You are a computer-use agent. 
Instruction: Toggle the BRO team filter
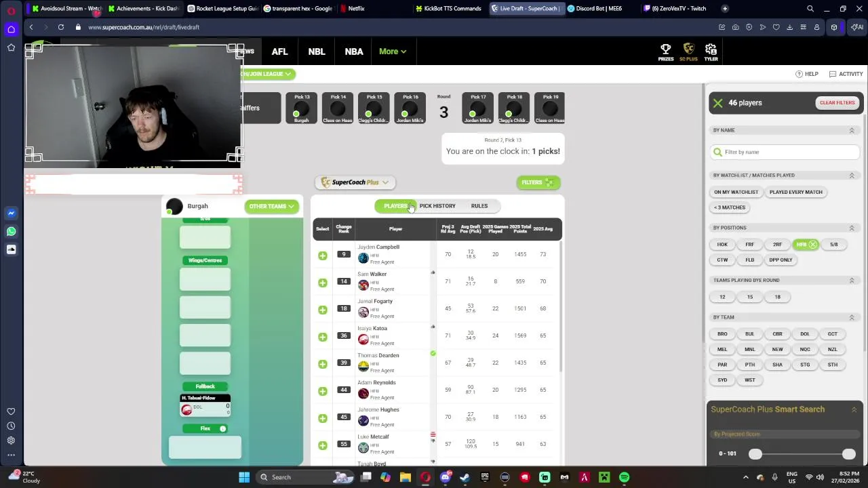pos(722,334)
